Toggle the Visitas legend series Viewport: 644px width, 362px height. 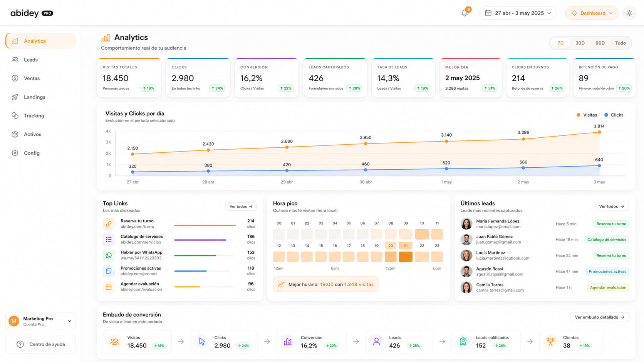click(x=587, y=115)
